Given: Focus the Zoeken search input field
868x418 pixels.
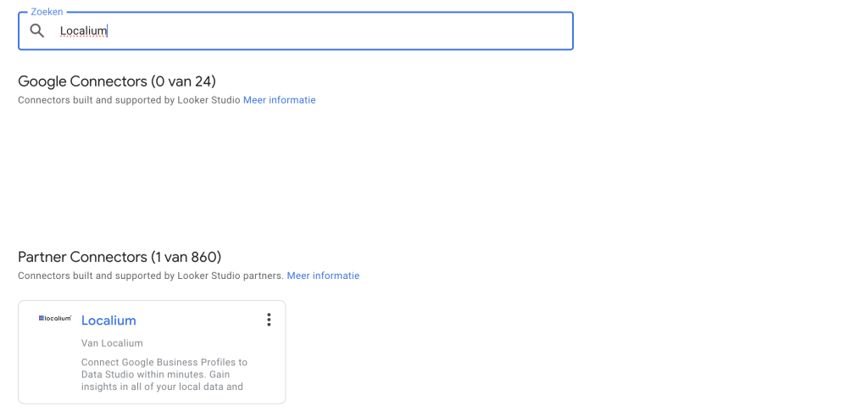Looking at the screenshot, I should tap(296, 31).
